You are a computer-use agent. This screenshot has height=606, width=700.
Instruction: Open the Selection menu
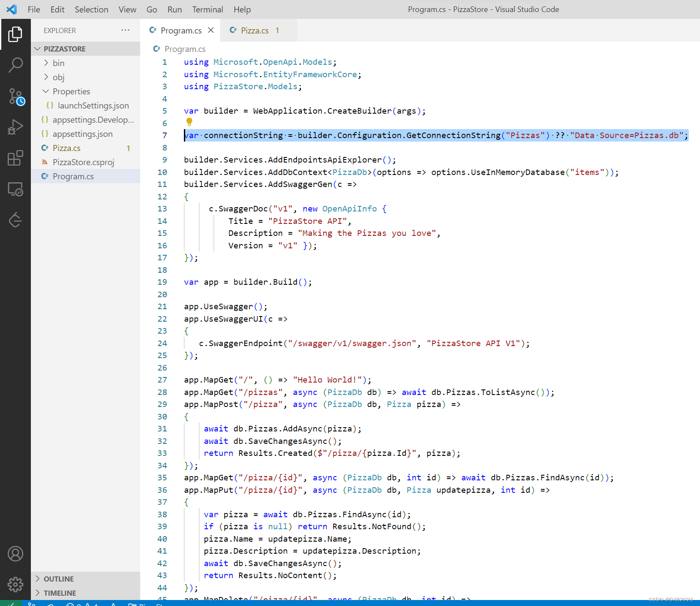coord(91,9)
